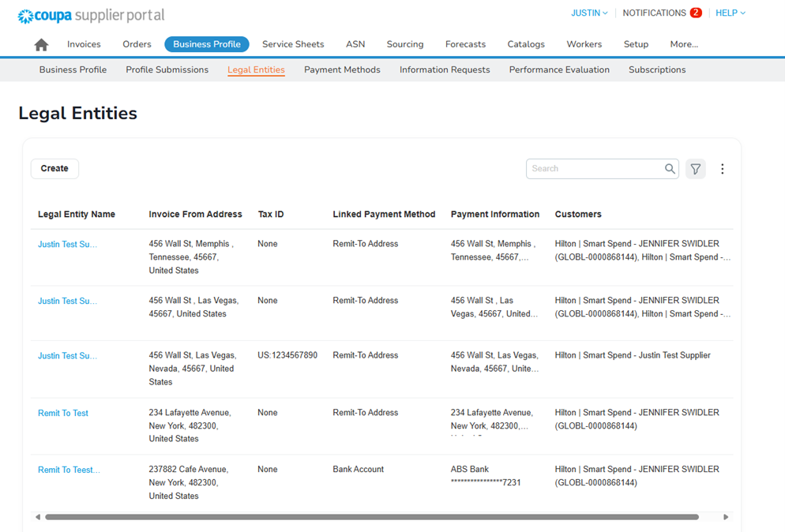Image resolution: width=785 pixels, height=532 pixels.
Task: Switch to the Invoices tab
Action: click(x=84, y=44)
